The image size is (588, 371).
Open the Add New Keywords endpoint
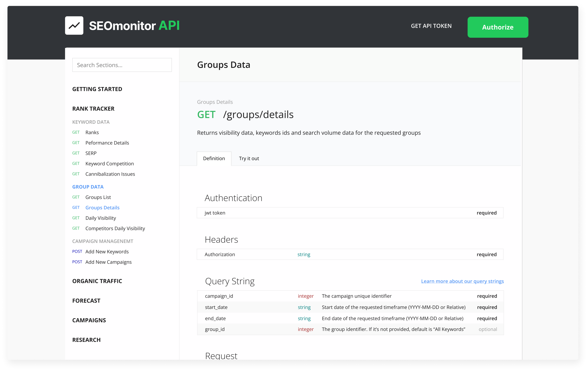(107, 252)
